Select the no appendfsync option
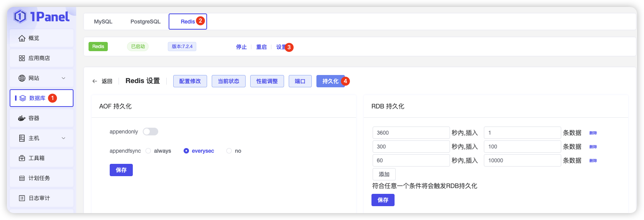 coord(229,151)
